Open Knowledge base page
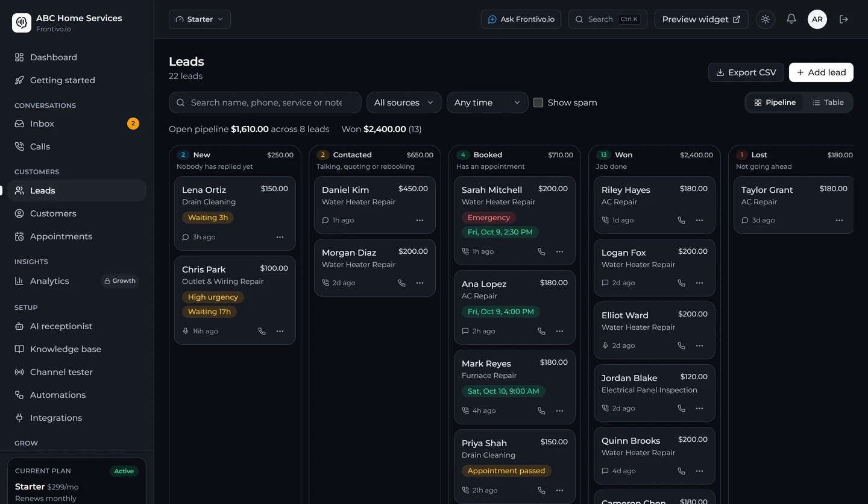The image size is (868, 504). point(77,349)
